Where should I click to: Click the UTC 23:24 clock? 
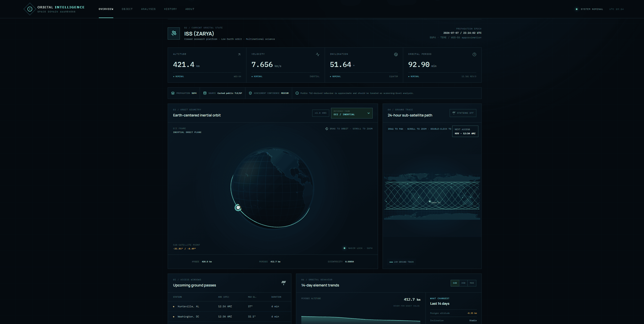click(x=616, y=9)
